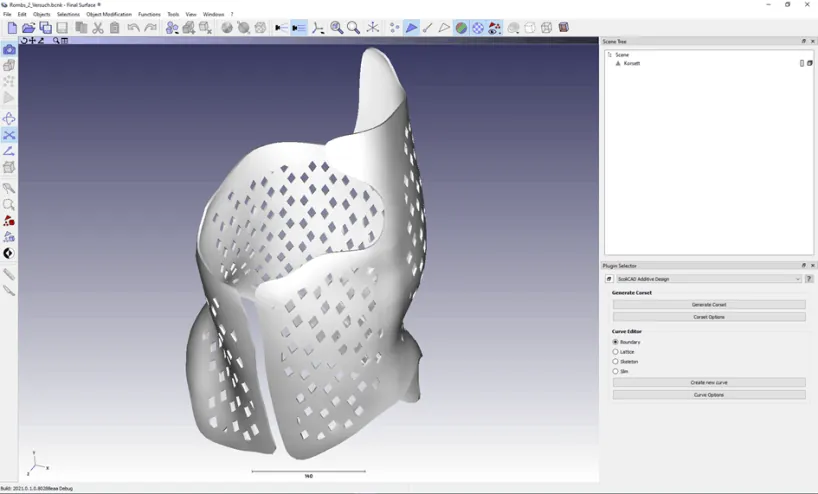Viewport: 818px width, 494px height.
Task: Open the Objects menu
Action: [x=42, y=14]
